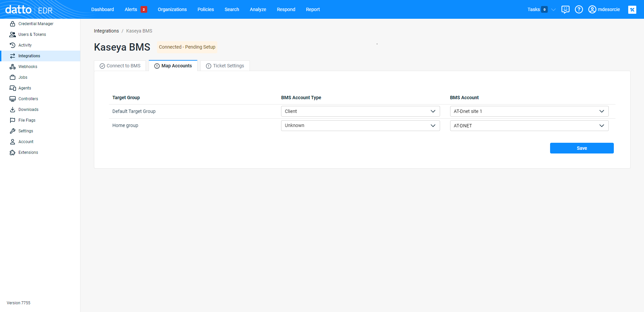The image size is (644, 312).
Task: Click the Jobs briefcase icon
Action: coord(12,77)
